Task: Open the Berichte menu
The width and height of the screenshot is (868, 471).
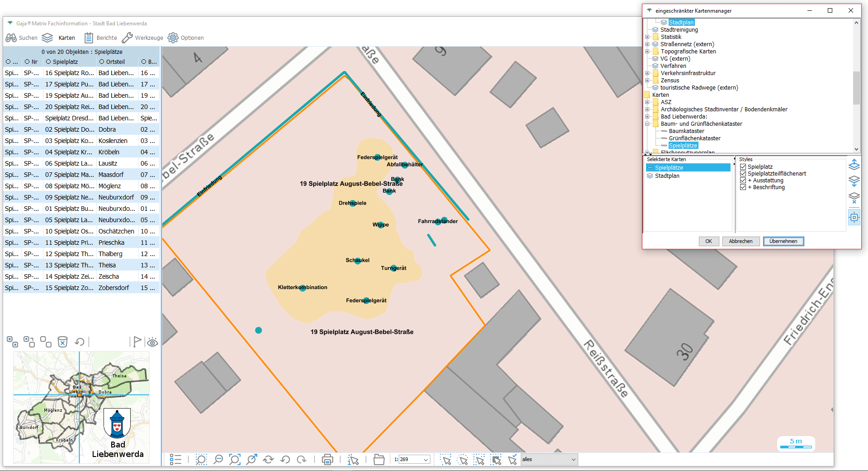Action: tap(101, 38)
